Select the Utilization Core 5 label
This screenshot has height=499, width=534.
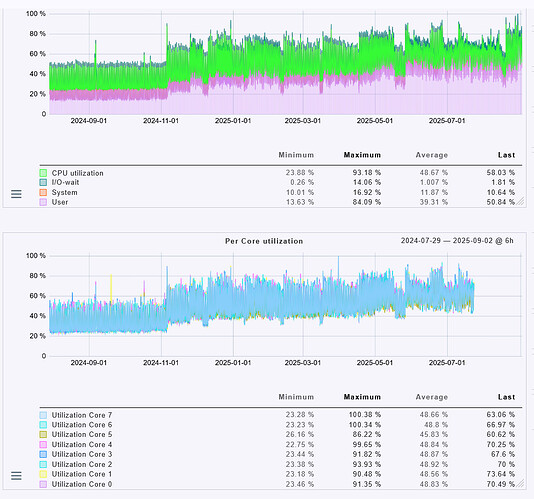pyautogui.click(x=82, y=435)
